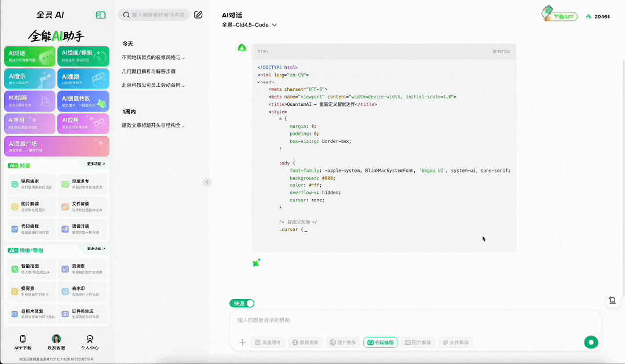Enable 深度思考 chip in input bar

[268, 343]
